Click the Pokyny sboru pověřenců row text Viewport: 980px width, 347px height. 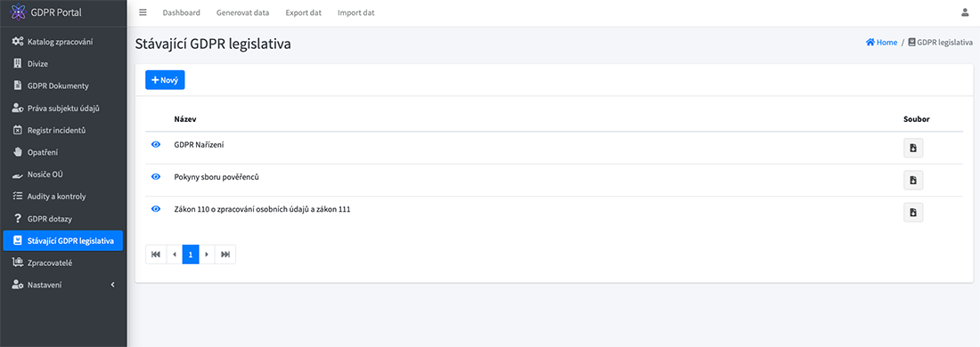click(x=216, y=177)
